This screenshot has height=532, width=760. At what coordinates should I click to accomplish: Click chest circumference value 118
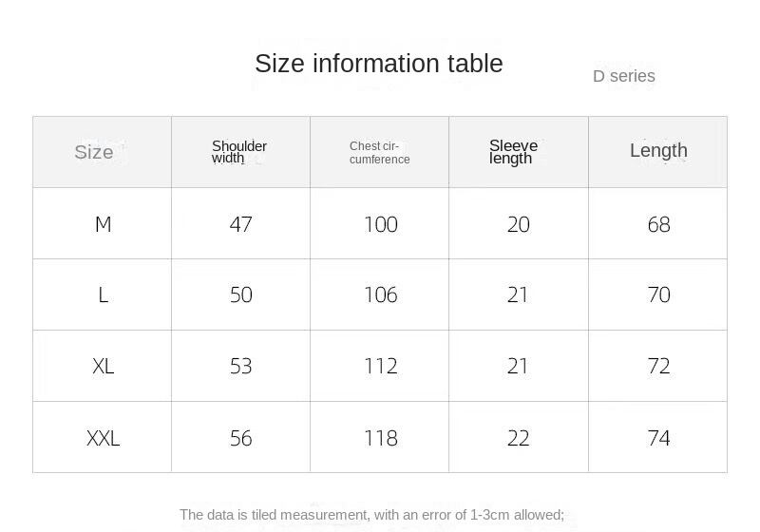coord(380,438)
